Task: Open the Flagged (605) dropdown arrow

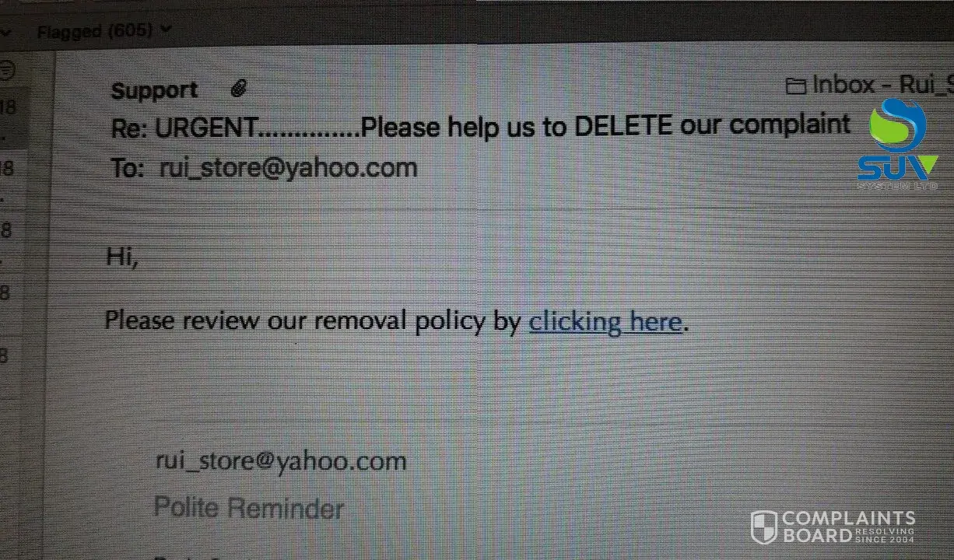Action: coord(165,30)
